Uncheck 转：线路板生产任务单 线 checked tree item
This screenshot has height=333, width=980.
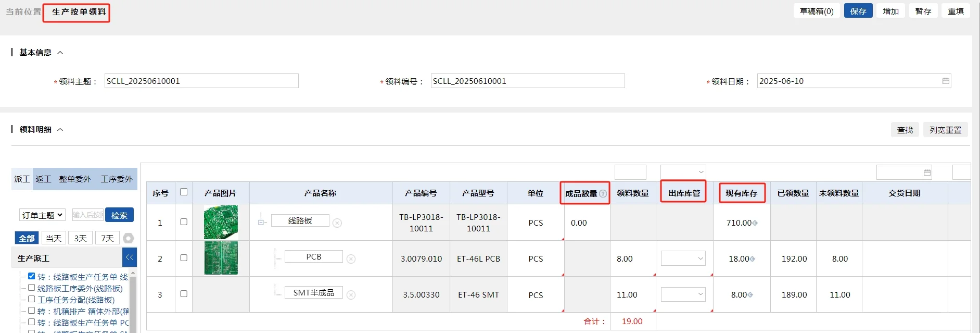[x=31, y=276]
